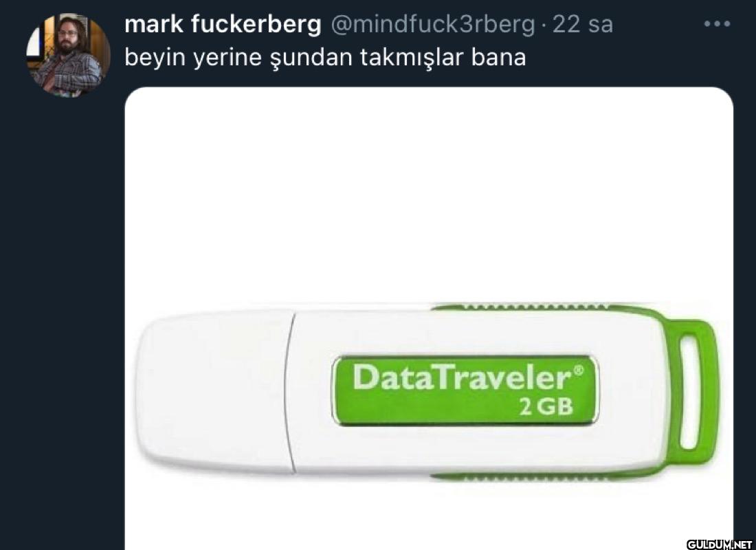
Task: Select the tweet text 'beyin yerine şundan'
Action: pyautogui.click(x=238, y=58)
